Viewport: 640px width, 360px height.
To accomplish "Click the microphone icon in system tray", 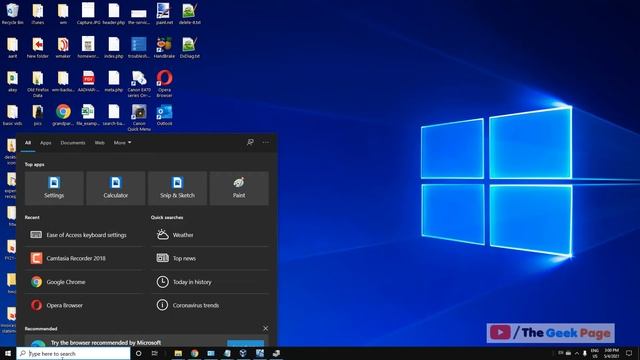I will coord(585,353).
